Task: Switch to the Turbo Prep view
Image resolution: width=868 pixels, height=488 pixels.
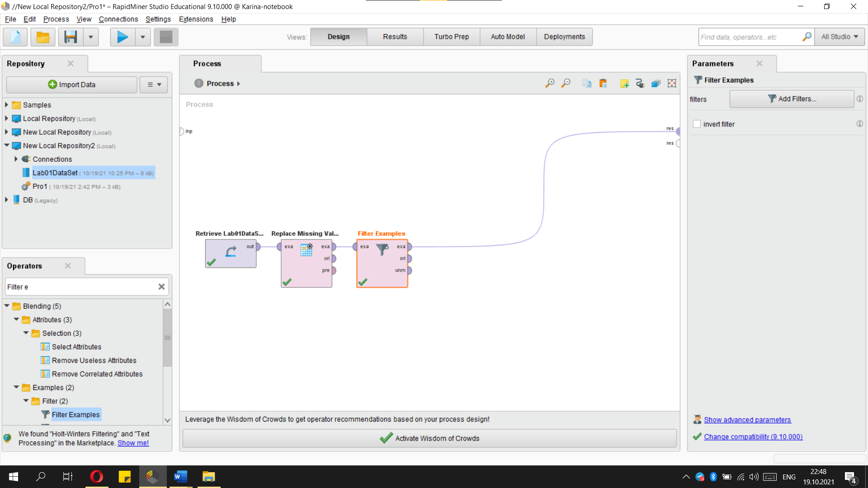Action: pos(452,37)
